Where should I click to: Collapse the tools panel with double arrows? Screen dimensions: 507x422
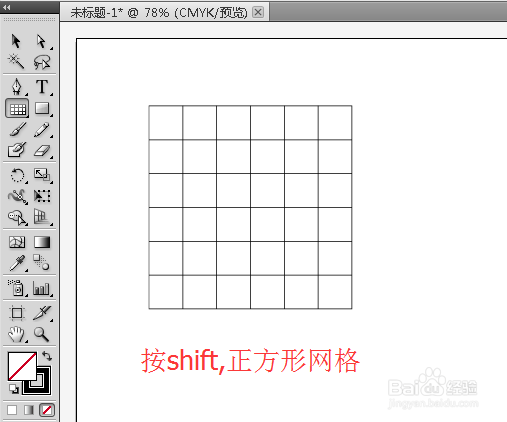click(x=7, y=7)
